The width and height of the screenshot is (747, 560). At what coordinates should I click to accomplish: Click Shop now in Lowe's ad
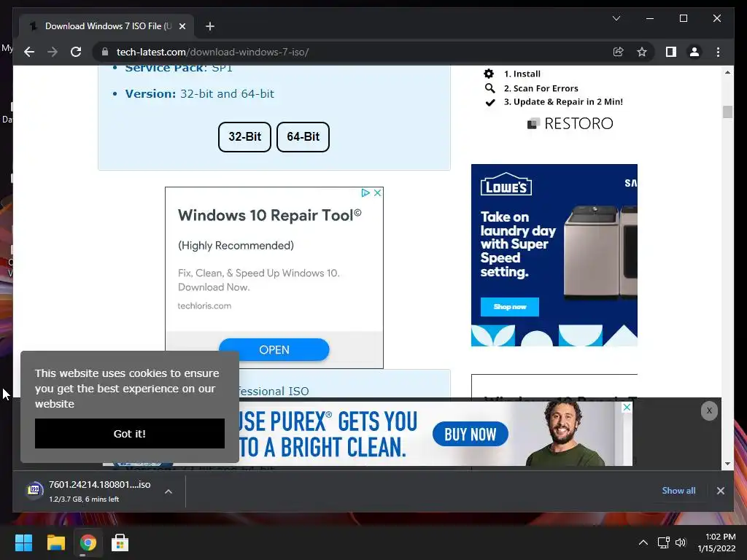pos(510,307)
